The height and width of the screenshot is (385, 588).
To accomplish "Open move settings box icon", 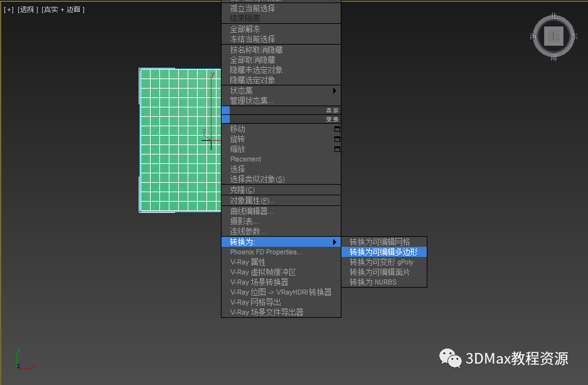I will 337,129.
